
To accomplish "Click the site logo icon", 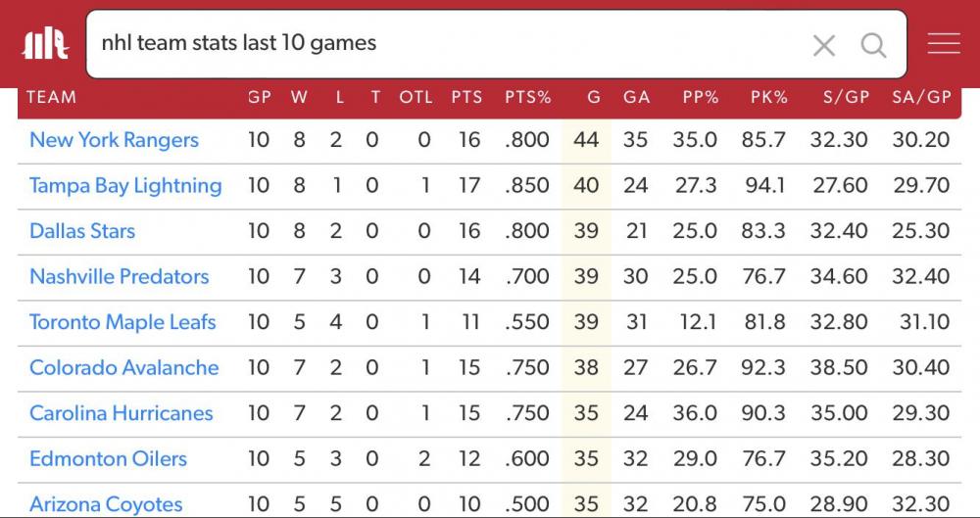I will tap(45, 44).
